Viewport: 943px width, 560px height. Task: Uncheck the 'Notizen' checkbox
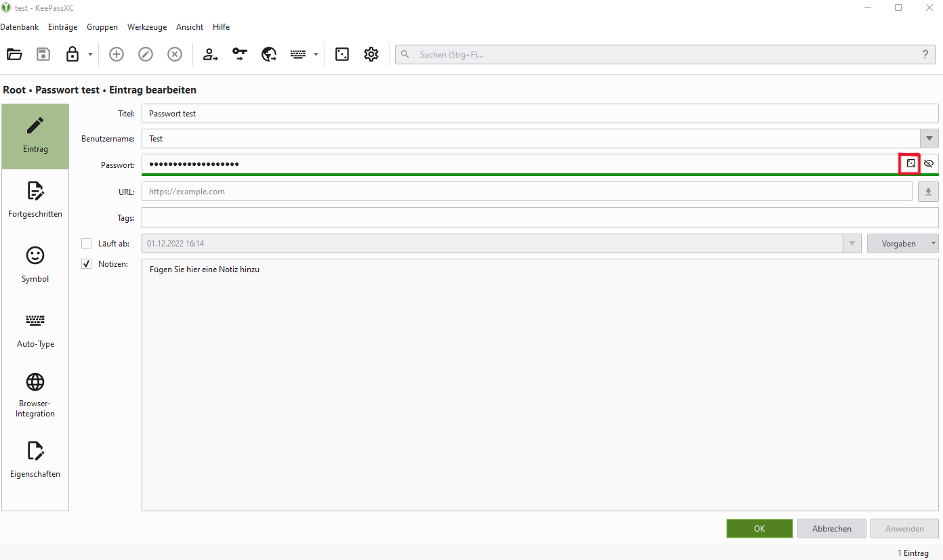[x=86, y=264]
